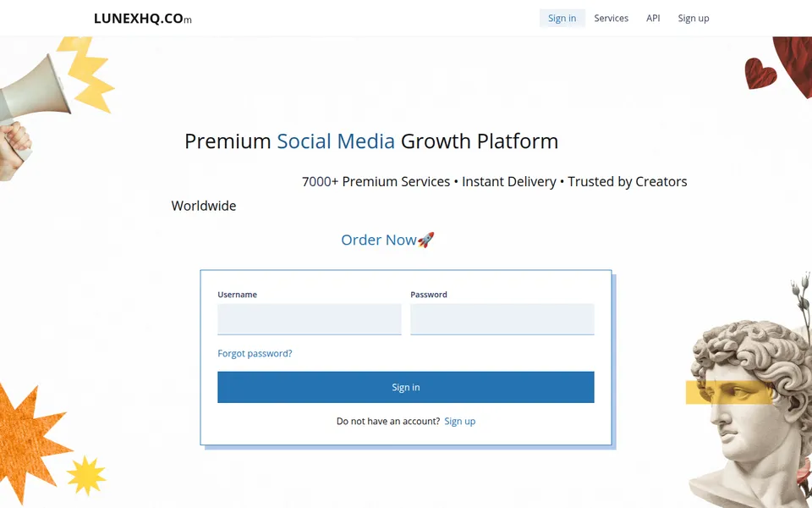Viewport: 812px width, 508px height.
Task: Click the yellow lightning bolt graphic
Action: (87, 75)
